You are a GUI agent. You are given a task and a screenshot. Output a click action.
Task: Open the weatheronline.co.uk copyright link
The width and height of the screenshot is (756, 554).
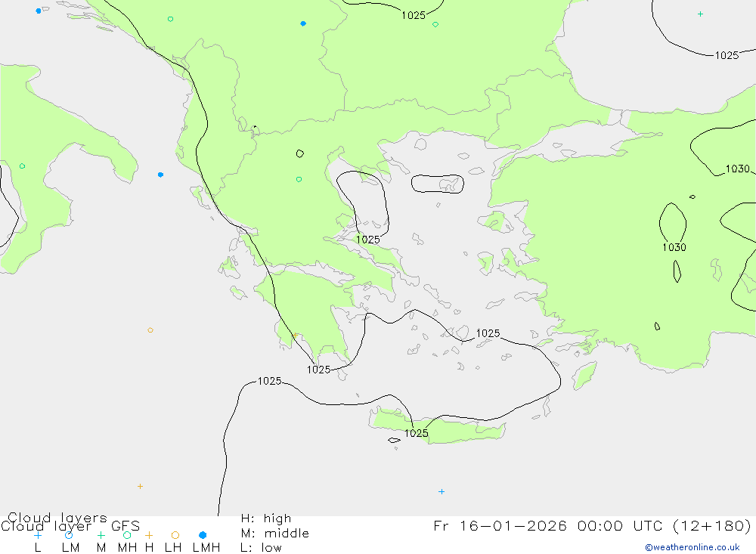pos(692,547)
